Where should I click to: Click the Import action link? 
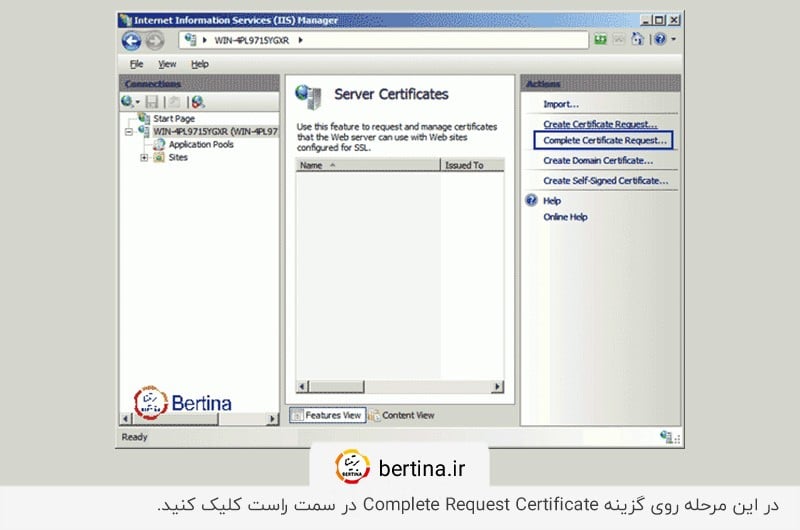[560, 104]
